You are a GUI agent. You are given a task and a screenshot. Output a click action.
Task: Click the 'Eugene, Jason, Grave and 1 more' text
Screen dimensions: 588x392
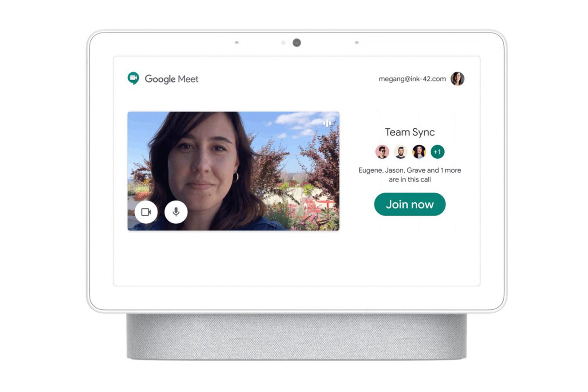[x=410, y=170]
